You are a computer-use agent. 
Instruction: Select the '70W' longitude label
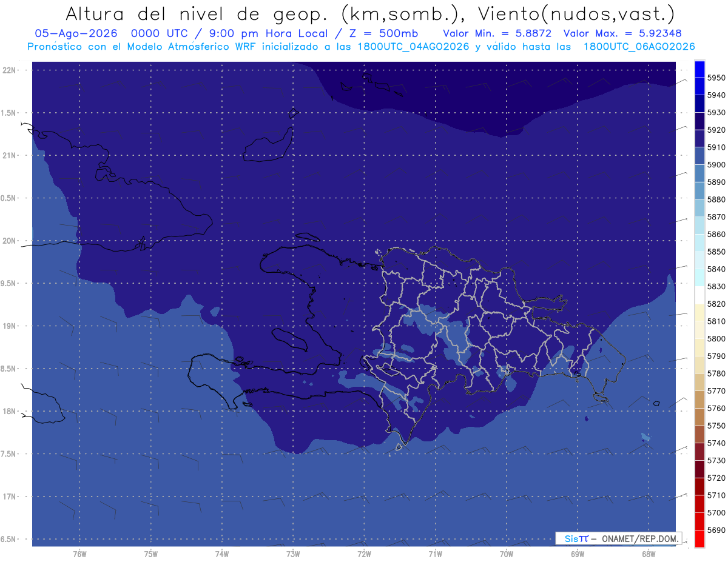click(507, 554)
